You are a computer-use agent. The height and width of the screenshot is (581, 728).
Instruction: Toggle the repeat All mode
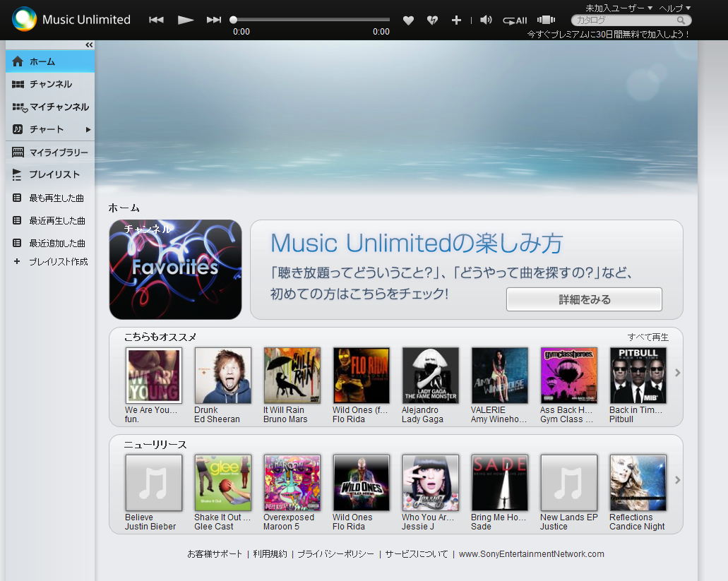(515, 20)
